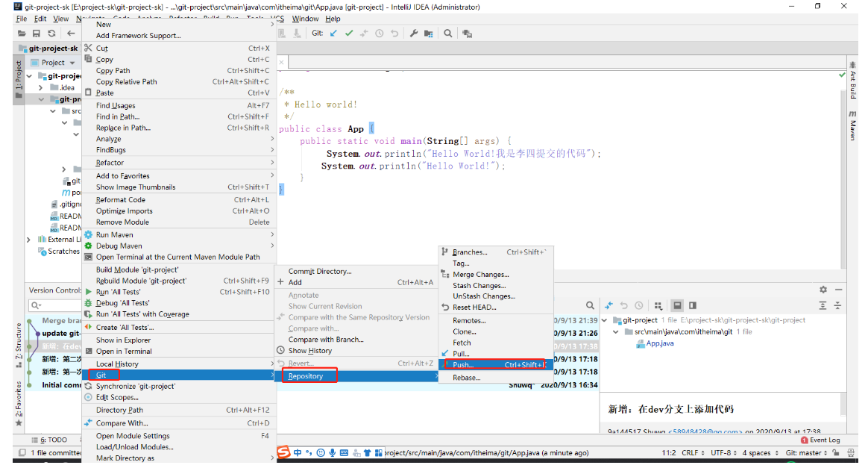
Task: Collapse git-project node in changes tree
Action: pyautogui.click(x=605, y=320)
